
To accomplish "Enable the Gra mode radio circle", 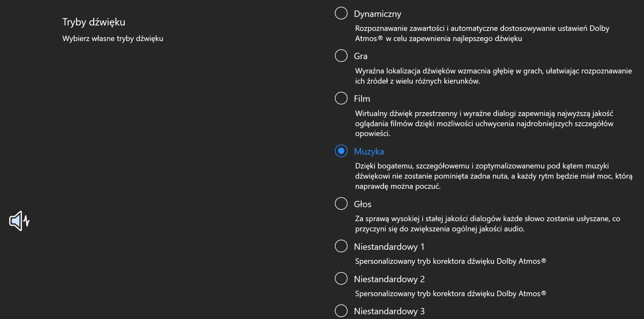I will pyautogui.click(x=341, y=56).
